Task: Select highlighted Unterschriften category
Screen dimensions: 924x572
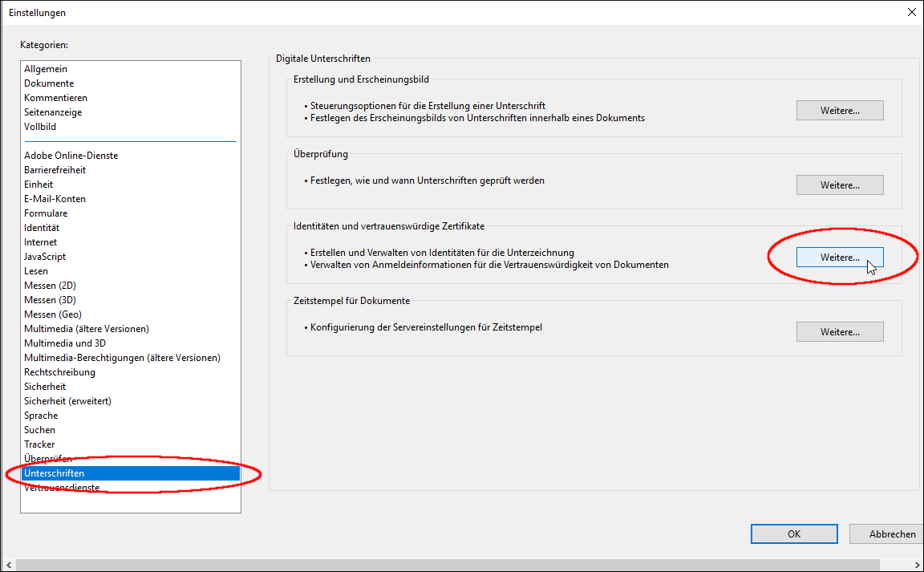Action: coord(130,473)
